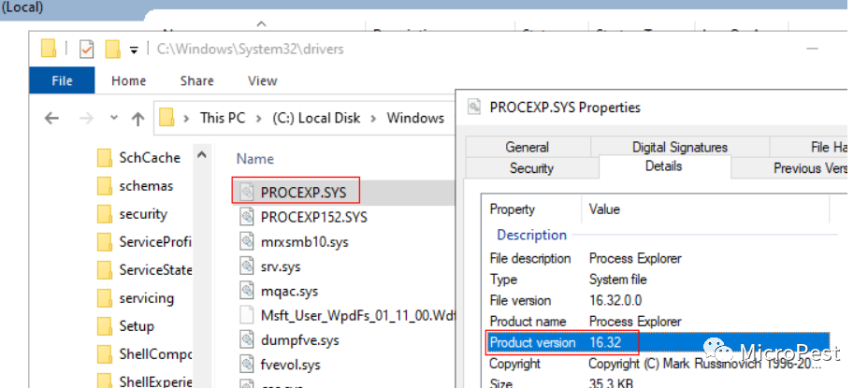This screenshot has width=868, height=388.
Task: Click navigation pane scrollbar up arrow
Action: 201,154
